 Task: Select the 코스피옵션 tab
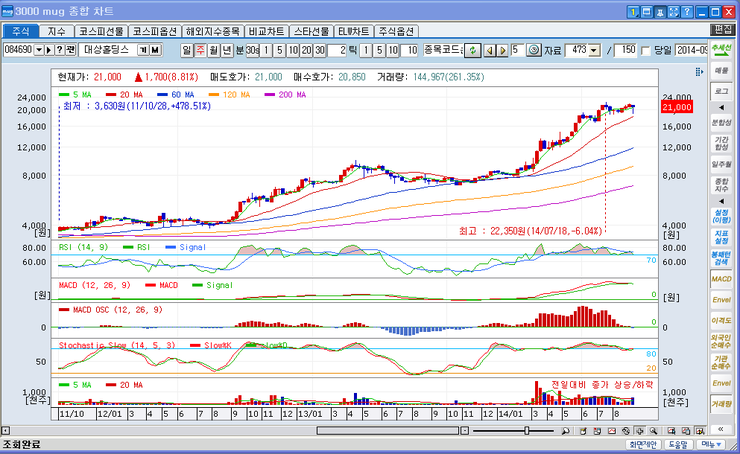tap(155, 31)
